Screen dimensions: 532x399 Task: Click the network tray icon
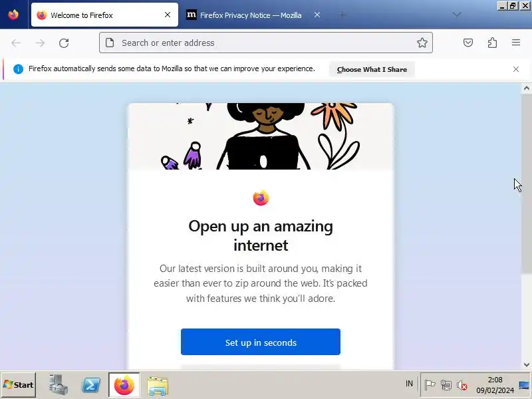pos(446,385)
